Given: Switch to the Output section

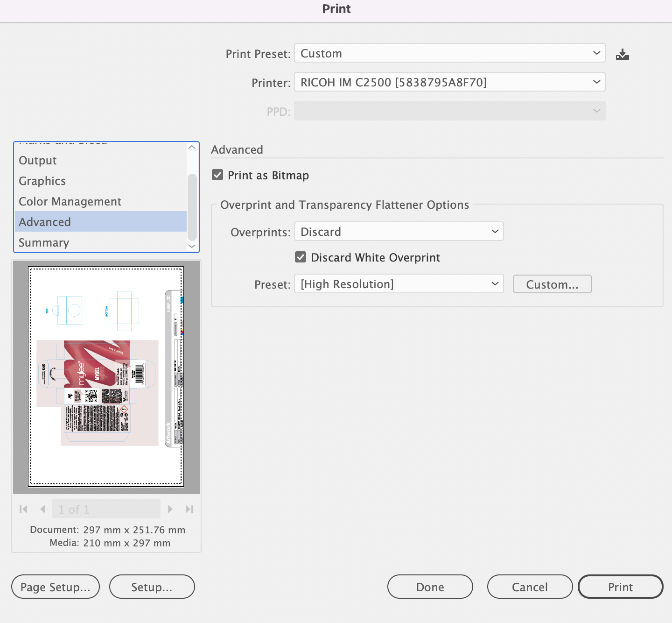Looking at the screenshot, I should pyautogui.click(x=37, y=160).
